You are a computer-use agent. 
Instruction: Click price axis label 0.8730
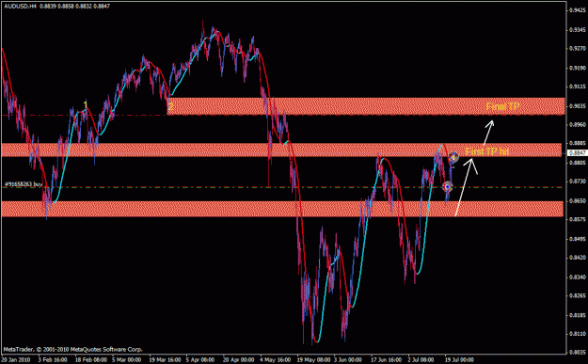(x=578, y=182)
